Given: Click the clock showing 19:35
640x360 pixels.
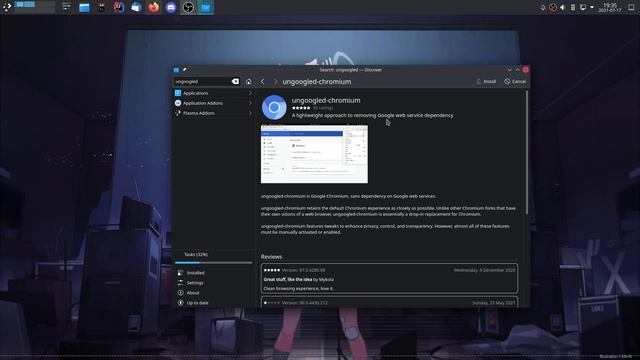Looking at the screenshot, I should (x=610, y=7).
